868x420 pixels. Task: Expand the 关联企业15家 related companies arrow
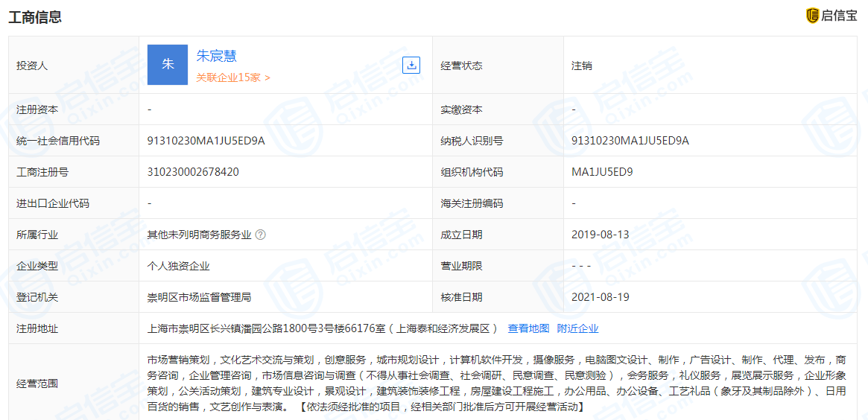click(x=267, y=77)
